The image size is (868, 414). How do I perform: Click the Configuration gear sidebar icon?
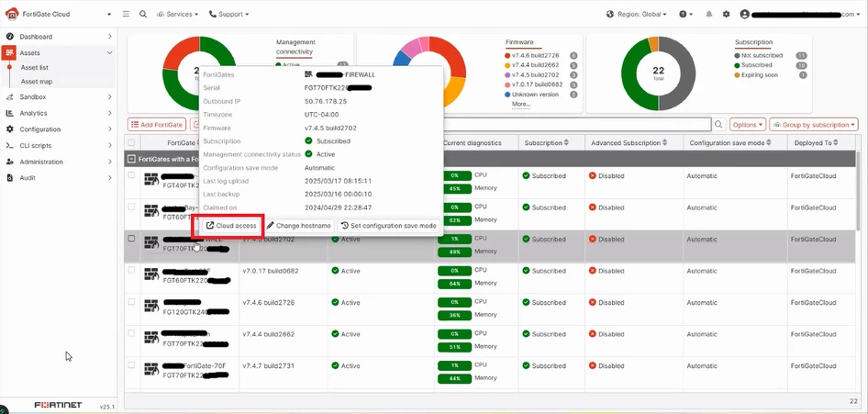click(x=9, y=129)
